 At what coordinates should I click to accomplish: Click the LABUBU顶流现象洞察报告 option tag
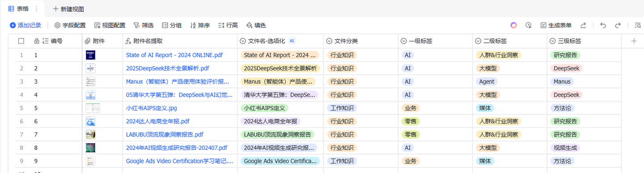point(277,135)
